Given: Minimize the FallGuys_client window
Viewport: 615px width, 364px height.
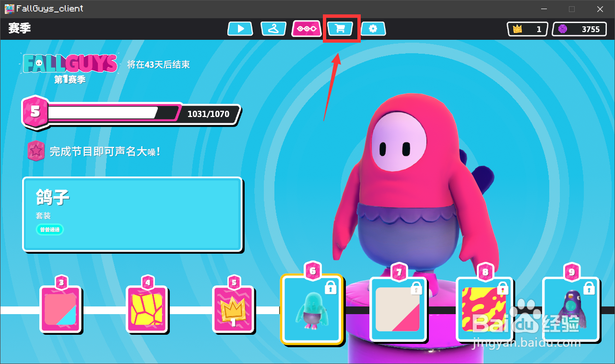Looking at the screenshot, I should 544,9.
